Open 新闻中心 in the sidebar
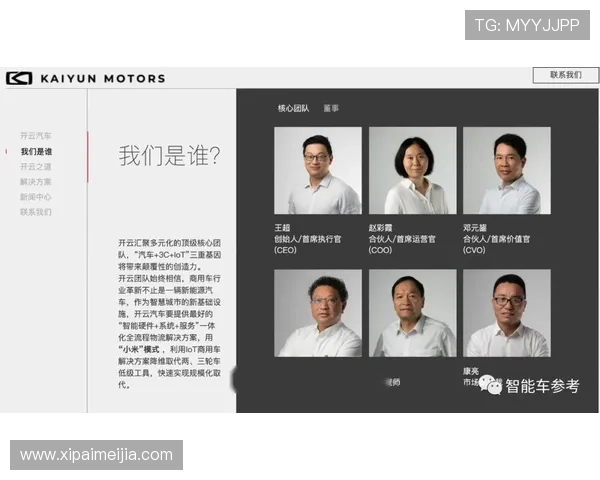The image size is (600, 480). 36,197
